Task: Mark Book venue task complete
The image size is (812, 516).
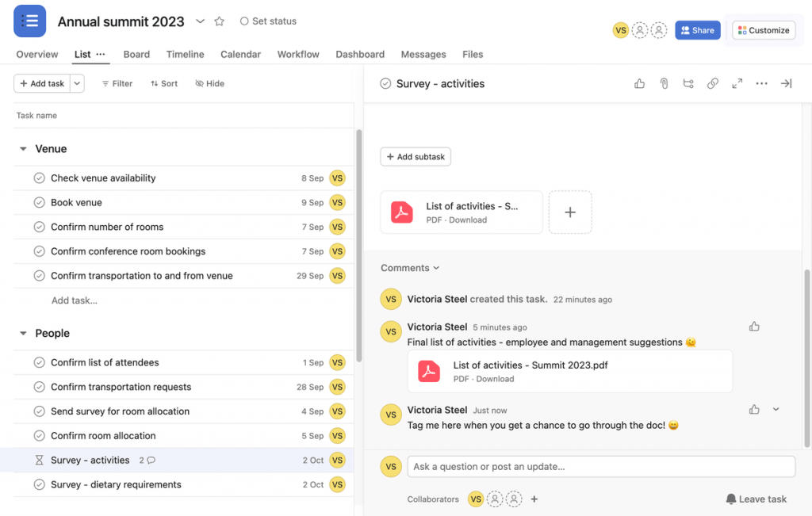Action: pos(39,202)
